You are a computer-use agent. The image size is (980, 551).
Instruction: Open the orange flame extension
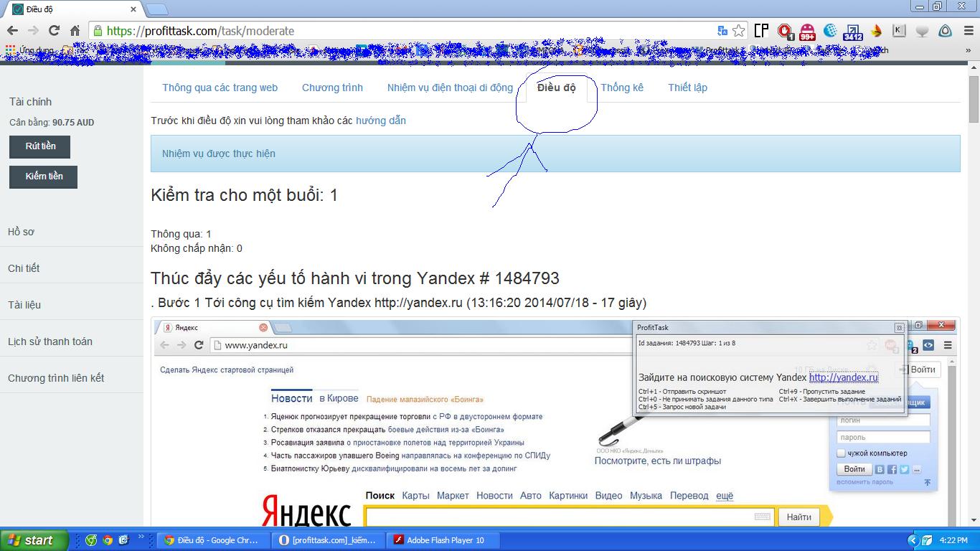click(876, 31)
